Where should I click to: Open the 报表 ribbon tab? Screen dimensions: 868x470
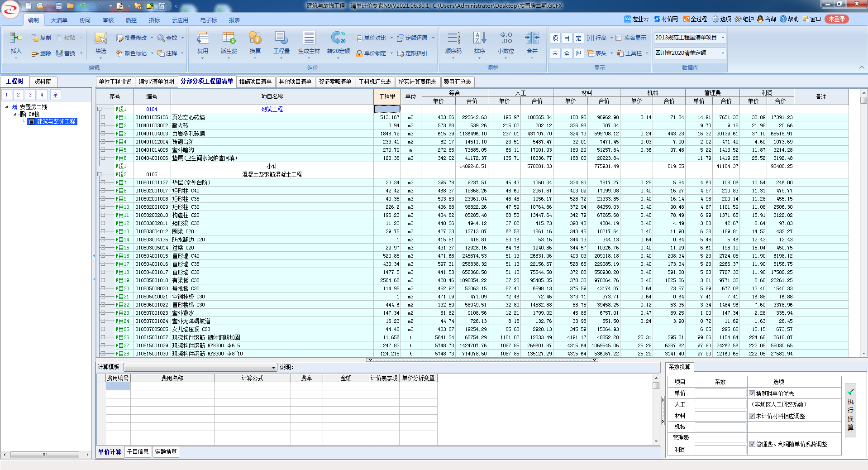pos(234,20)
